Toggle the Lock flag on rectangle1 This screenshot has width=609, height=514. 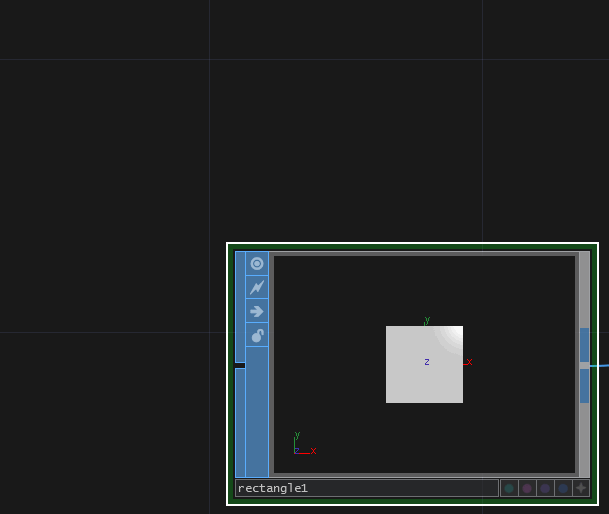257,335
